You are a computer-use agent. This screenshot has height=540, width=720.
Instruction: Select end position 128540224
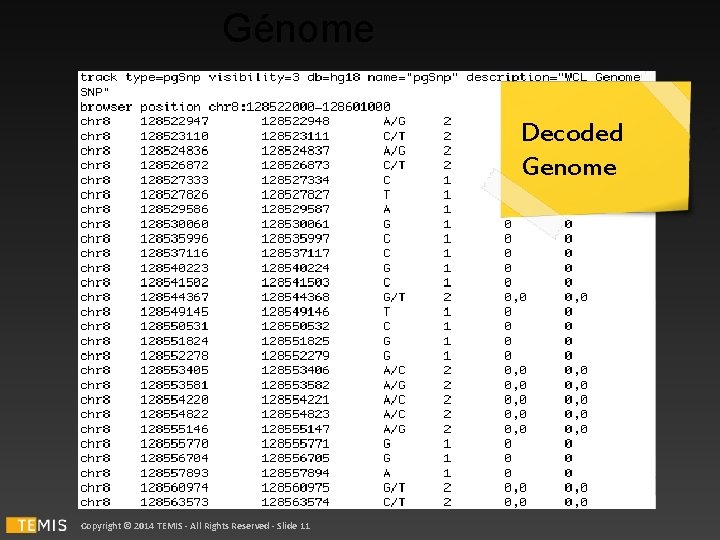[x=295, y=268]
